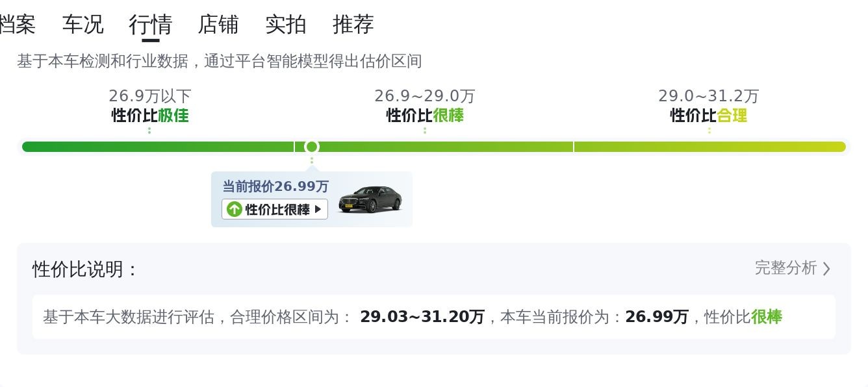The height and width of the screenshot is (387, 868).
Task: Open the 车况 tab
Action: (x=83, y=25)
